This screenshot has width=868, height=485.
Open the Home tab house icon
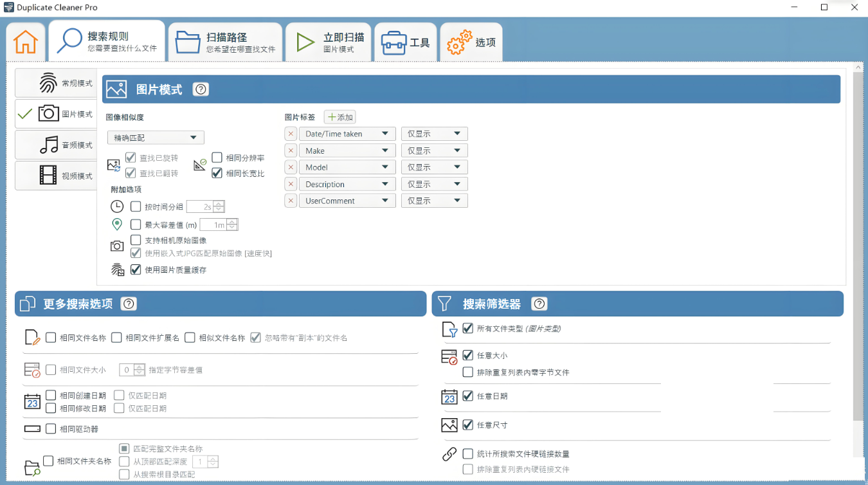(x=26, y=42)
